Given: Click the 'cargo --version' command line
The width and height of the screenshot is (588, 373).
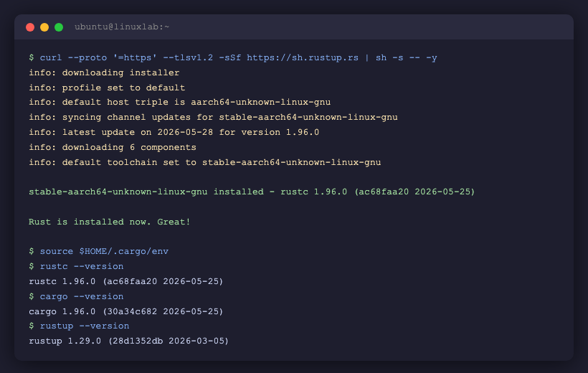Looking at the screenshot, I should [x=76, y=296].
